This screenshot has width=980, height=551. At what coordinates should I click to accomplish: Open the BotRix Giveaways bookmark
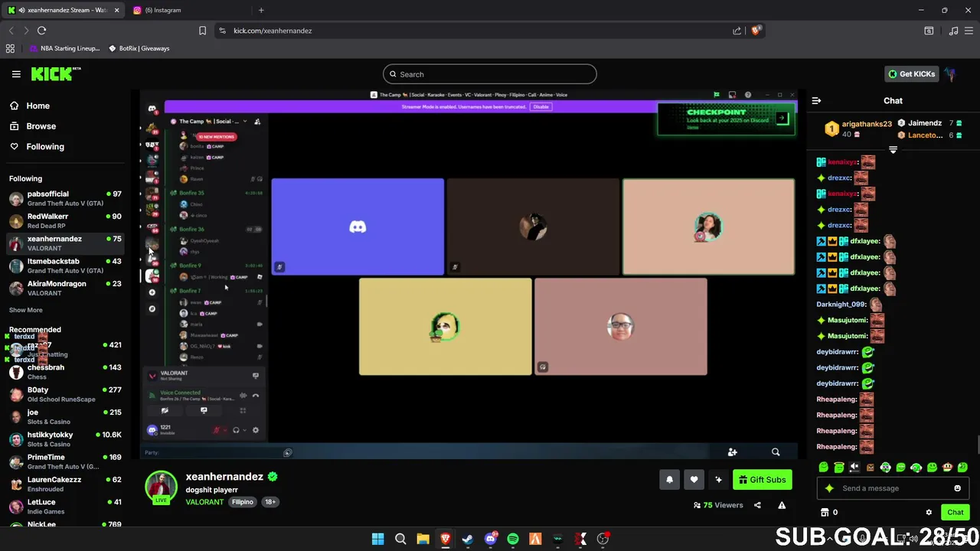coord(139,48)
